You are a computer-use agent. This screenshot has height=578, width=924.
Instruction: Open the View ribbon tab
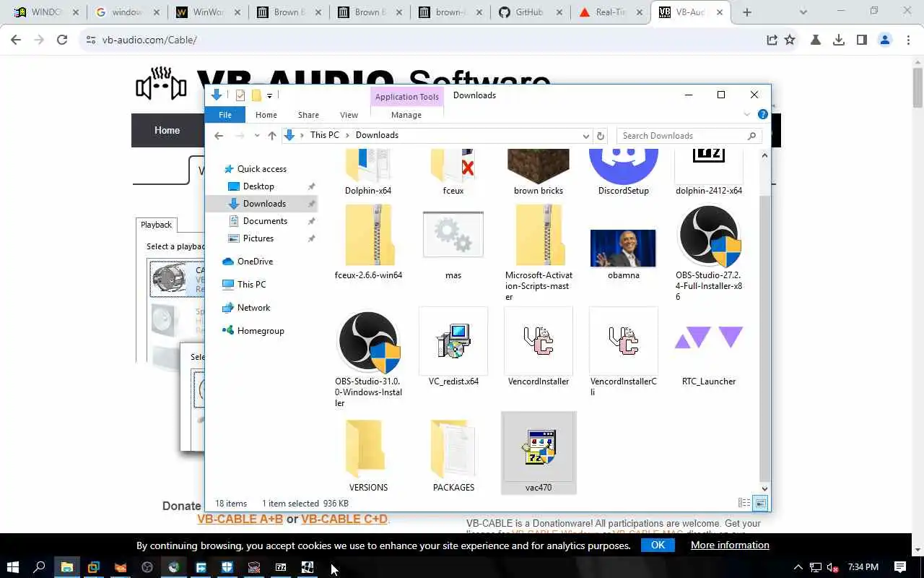coord(349,115)
